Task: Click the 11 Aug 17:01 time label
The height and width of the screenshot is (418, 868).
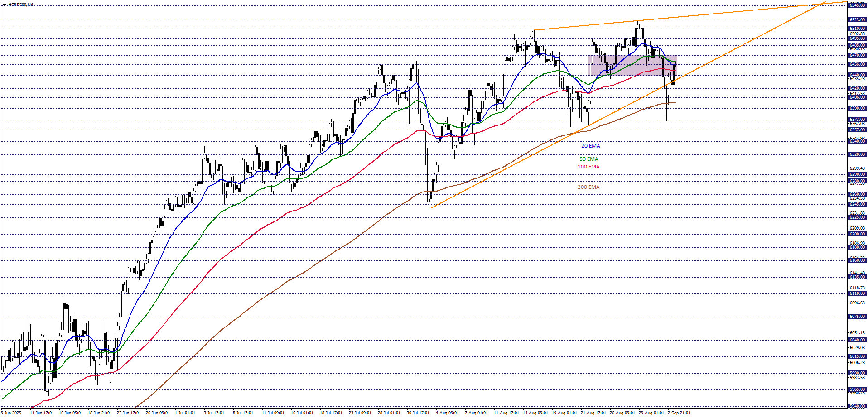Action: click(506, 413)
